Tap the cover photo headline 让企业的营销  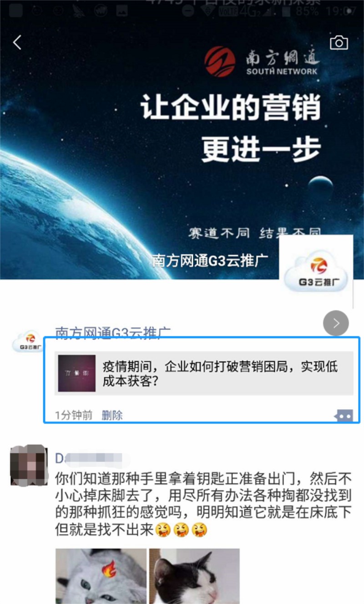(x=231, y=109)
